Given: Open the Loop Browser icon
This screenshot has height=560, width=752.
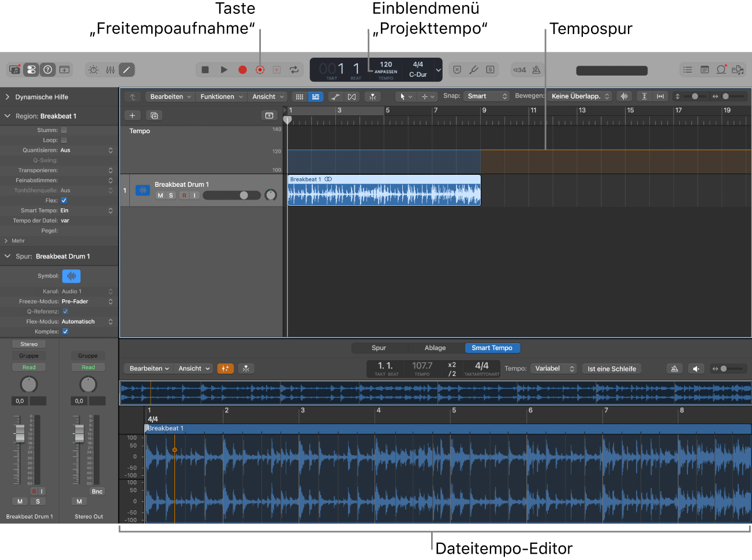Looking at the screenshot, I should pyautogui.click(x=721, y=70).
